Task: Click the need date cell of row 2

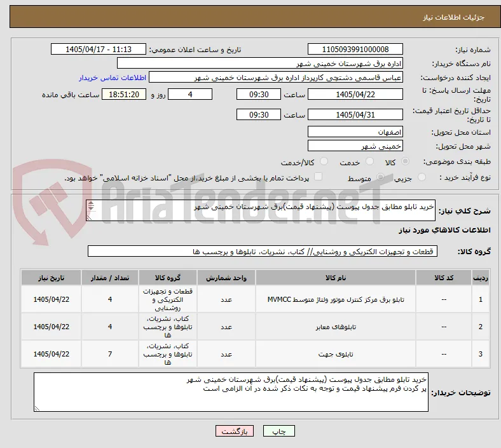Action: pyautogui.click(x=51, y=327)
